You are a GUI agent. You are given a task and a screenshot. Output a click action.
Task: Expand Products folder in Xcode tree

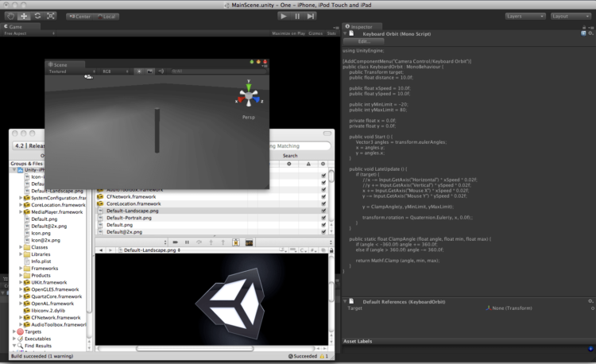point(21,275)
